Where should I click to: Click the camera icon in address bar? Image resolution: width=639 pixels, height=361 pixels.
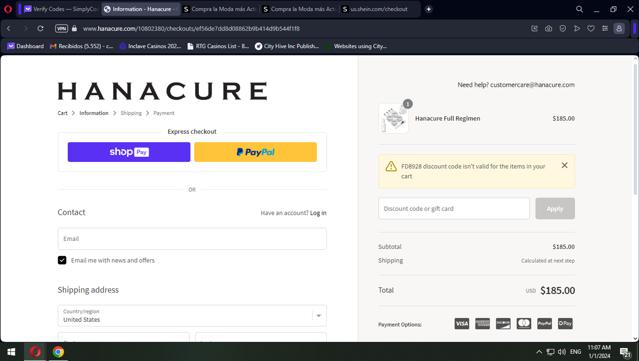click(549, 29)
